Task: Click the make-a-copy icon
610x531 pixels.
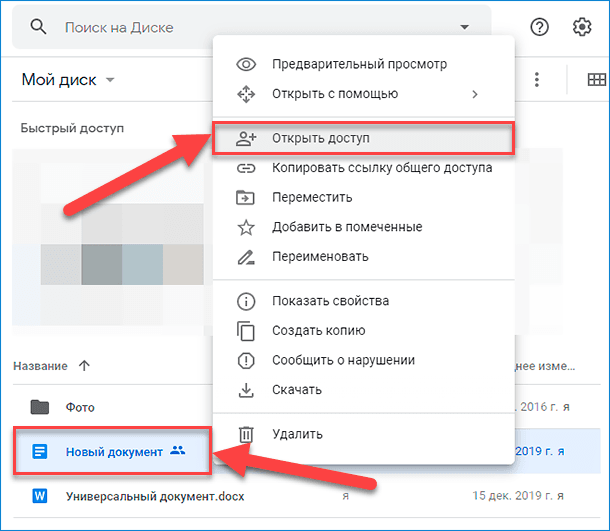Action: click(245, 331)
